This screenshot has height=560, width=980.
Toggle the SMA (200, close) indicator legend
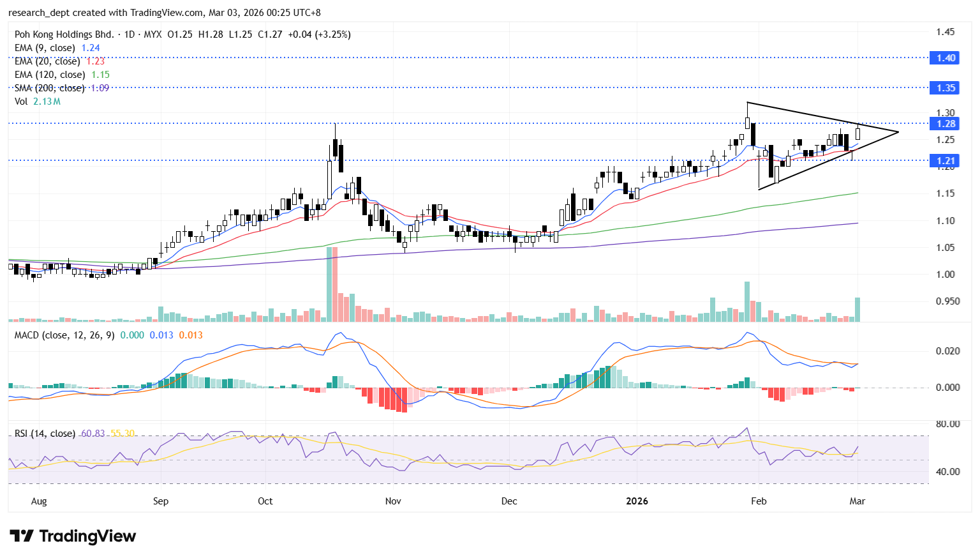(x=50, y=88)
